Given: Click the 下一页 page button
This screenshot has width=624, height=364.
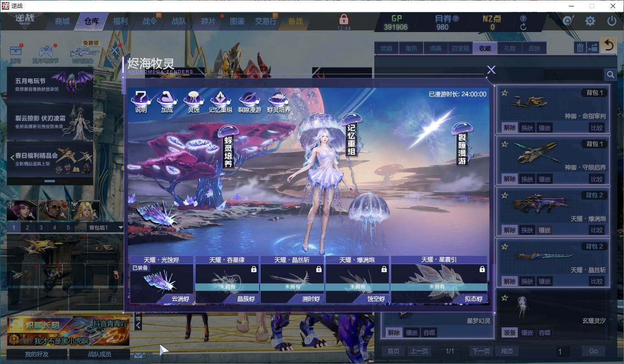Looking at the screenshot, I should pos(481,351).
